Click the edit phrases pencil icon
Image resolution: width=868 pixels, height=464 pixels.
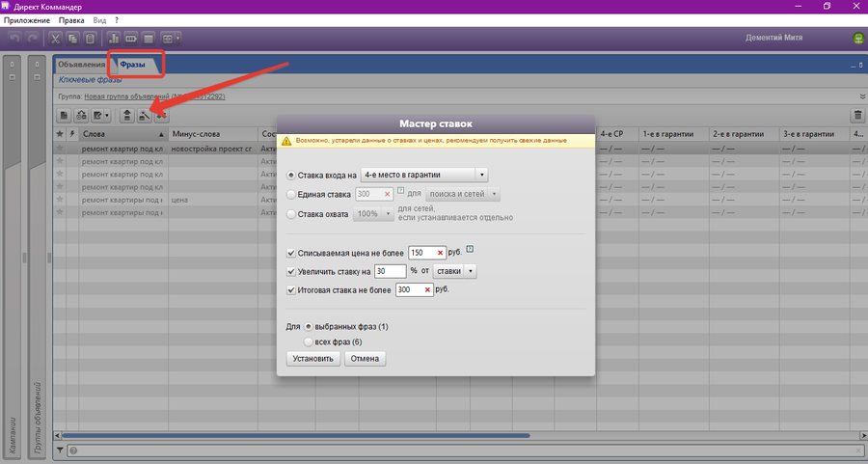click(98, 116)
